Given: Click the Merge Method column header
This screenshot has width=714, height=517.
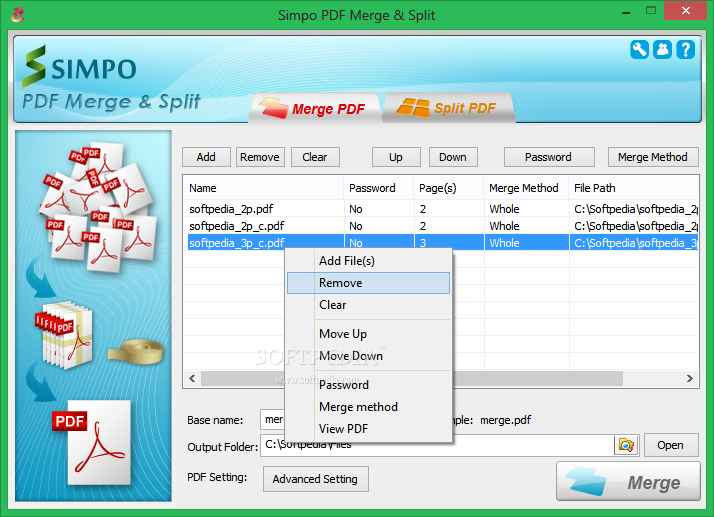Looking at the screenshot, I should pos(526,188).
